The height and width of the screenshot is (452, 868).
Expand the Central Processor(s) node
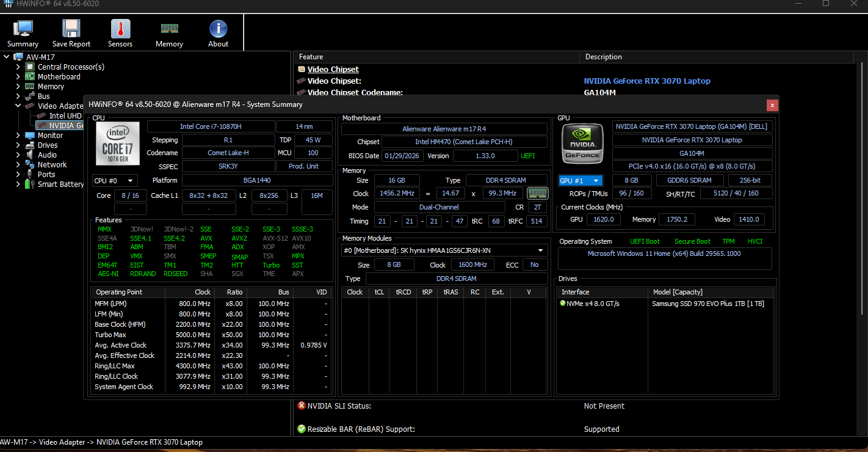tap(18, 67)
